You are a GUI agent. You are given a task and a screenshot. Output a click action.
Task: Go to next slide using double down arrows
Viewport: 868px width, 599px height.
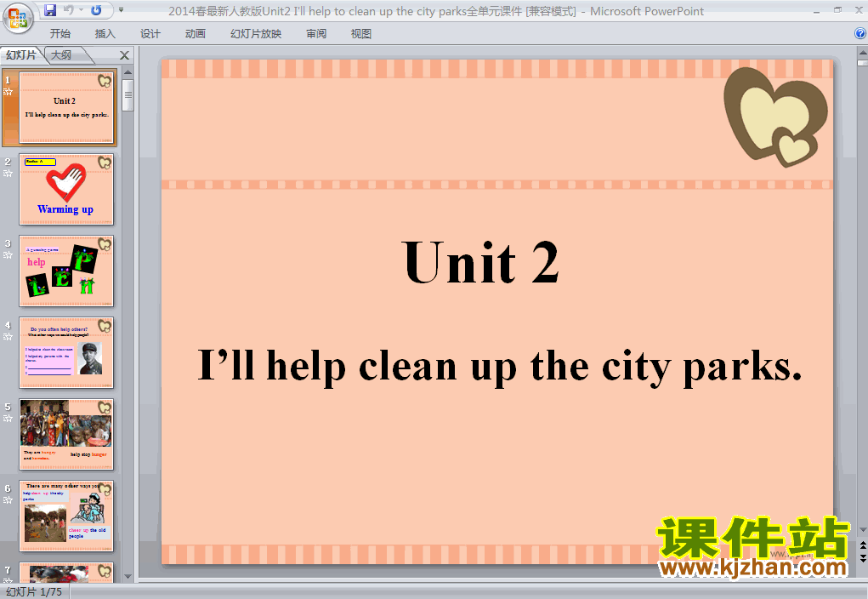[862, 558]
